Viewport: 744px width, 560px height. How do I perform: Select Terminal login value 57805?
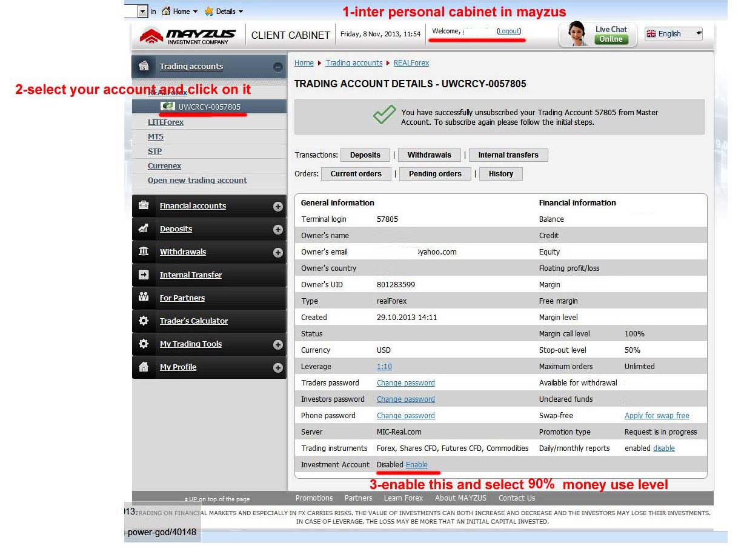pyautogui.click(x=387, y=219)
